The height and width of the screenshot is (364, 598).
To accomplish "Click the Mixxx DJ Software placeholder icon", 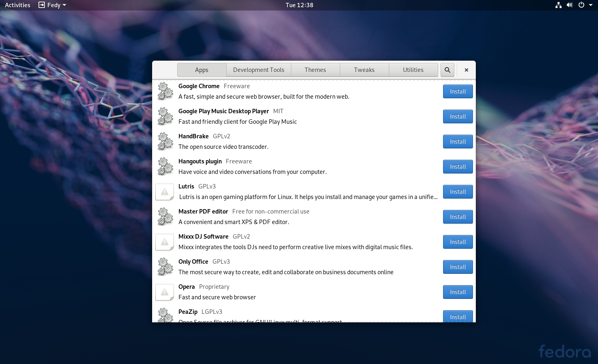I will coord(165,242).
